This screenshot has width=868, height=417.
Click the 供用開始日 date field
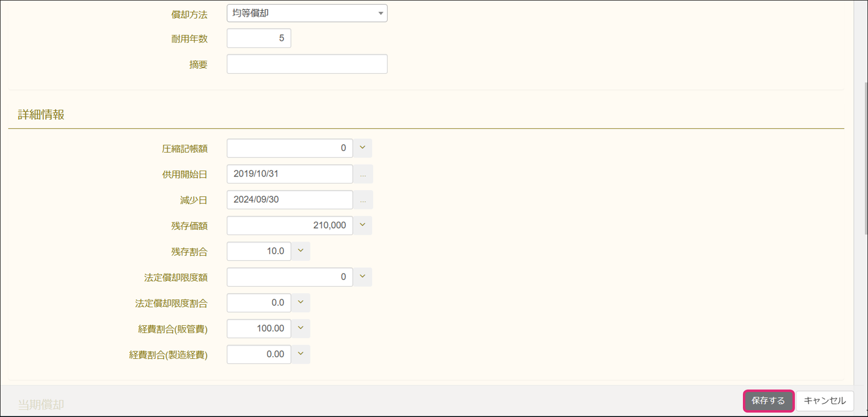pyautogui.click(x=289, y=174)
